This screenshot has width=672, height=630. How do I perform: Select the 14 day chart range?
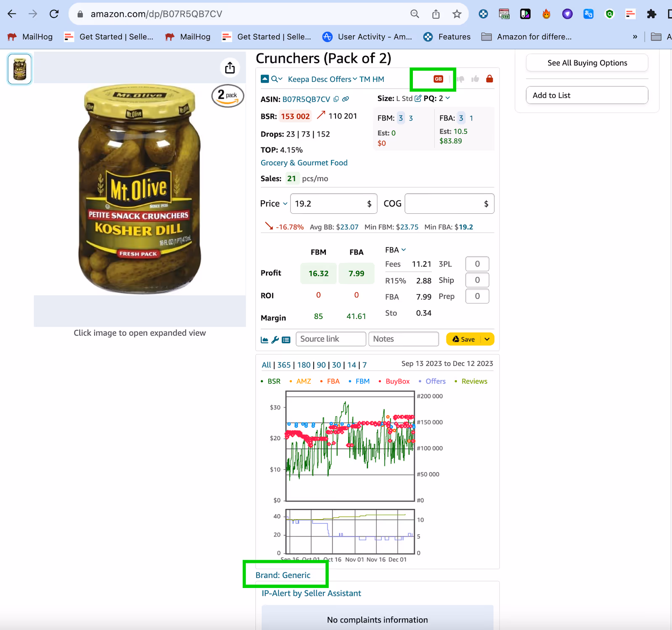tap(352, 365)
